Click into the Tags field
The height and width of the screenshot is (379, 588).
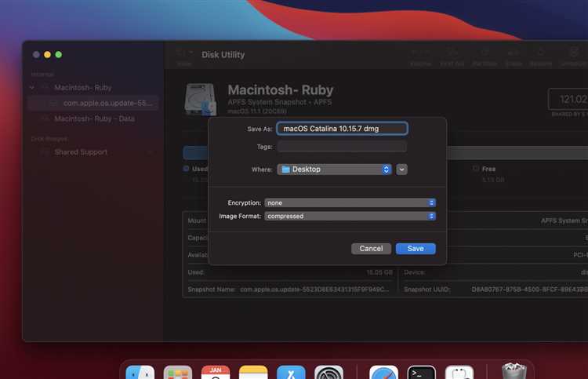tap(342, 147)
